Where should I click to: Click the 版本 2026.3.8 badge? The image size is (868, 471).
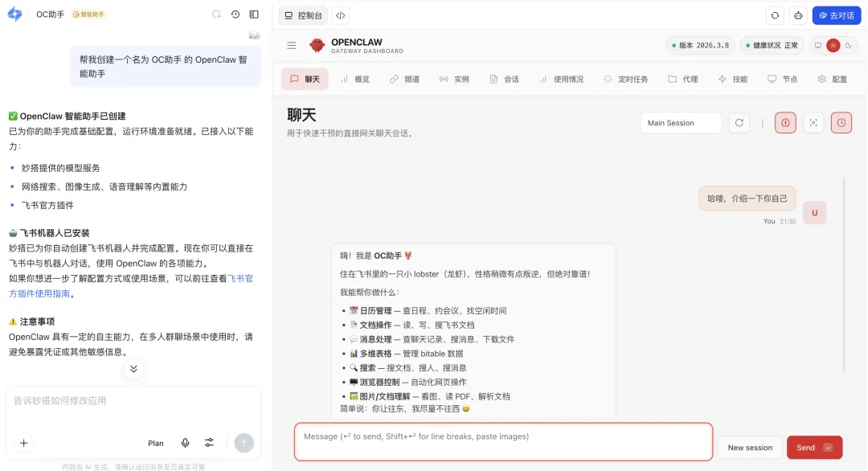coord(700,45)
